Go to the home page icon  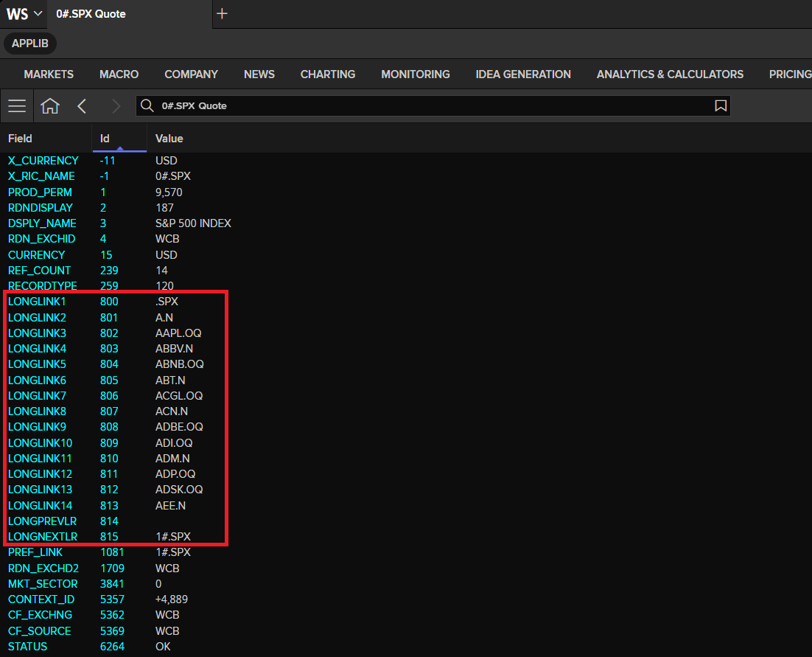point(50,105)
